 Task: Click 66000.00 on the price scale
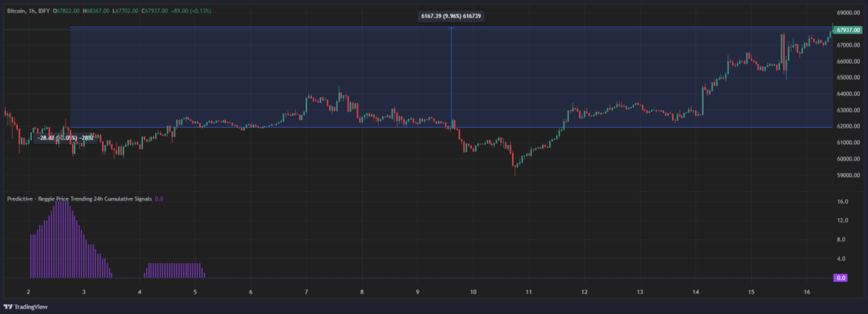(x=848, y=61)
